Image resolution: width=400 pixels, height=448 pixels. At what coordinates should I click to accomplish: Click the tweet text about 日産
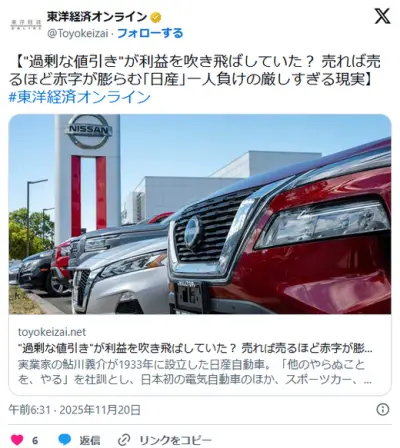point(195,71)
